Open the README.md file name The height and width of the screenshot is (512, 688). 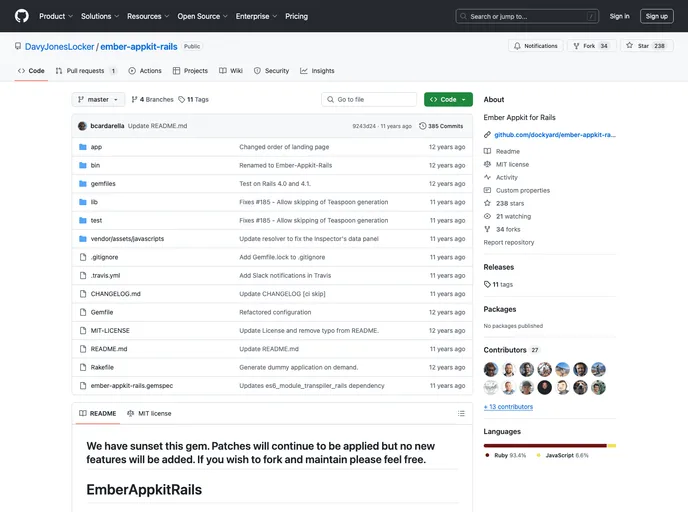(109, 349)
